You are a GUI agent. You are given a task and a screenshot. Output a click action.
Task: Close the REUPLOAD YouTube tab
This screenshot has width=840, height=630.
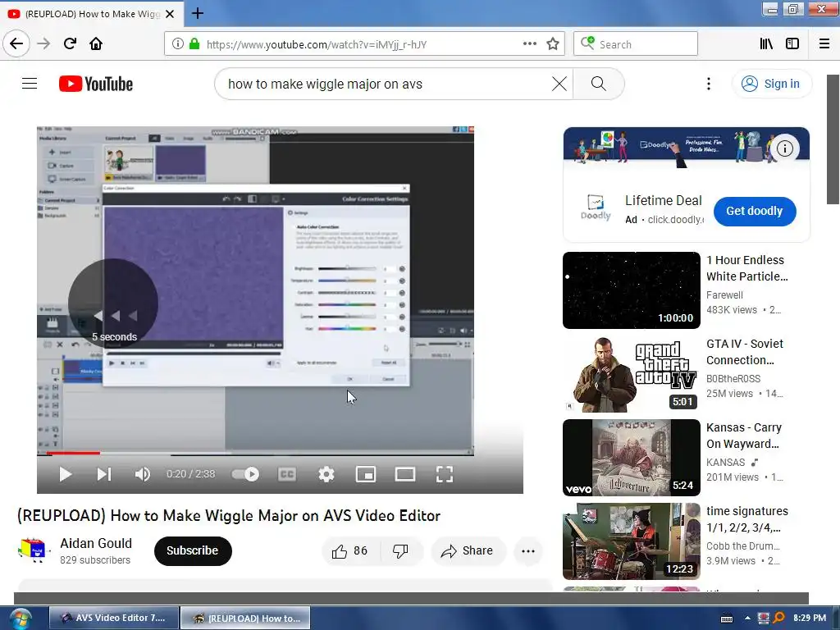point(170,14)
